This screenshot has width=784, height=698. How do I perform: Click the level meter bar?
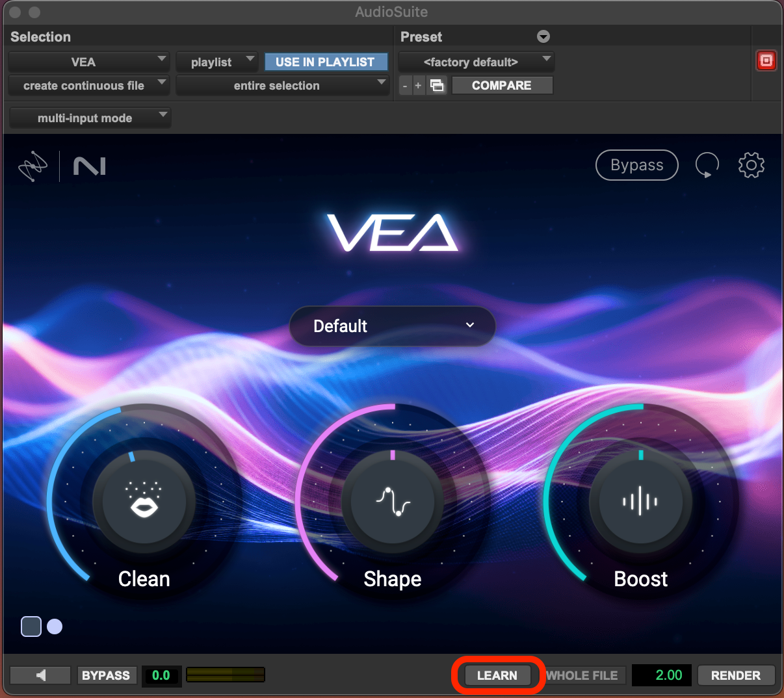click(x=226, y=675)
